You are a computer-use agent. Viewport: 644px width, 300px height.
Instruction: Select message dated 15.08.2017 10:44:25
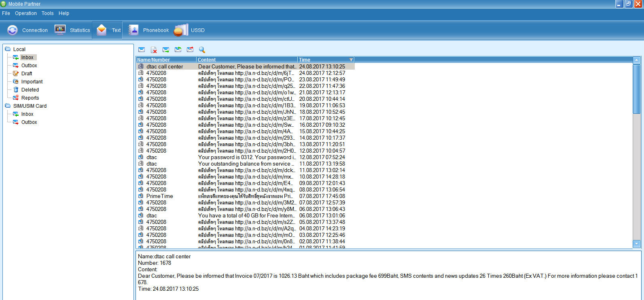point(245,131)
